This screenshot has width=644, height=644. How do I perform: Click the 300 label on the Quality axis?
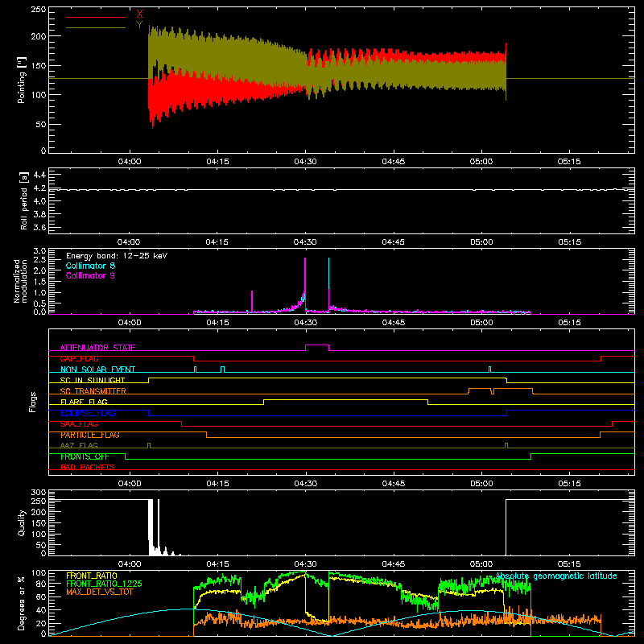pyautogui.click(x=39, y=493)
